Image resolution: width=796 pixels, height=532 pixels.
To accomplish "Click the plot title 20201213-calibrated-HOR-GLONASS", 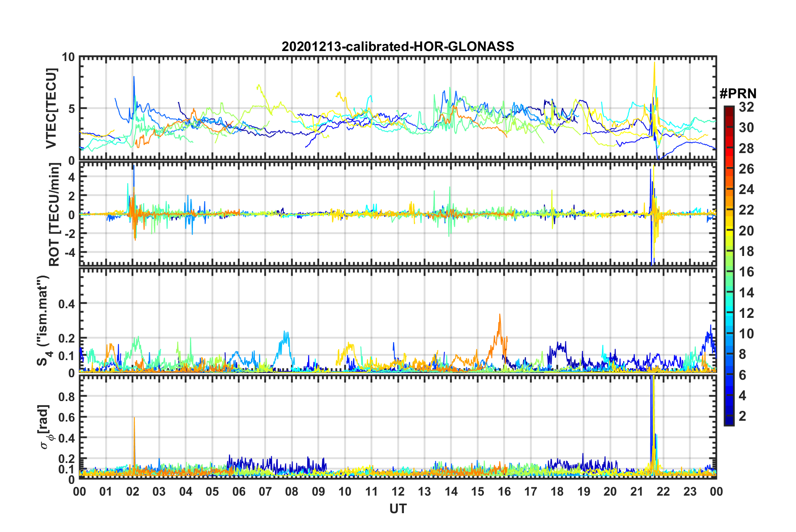I will pyautogui.click(x=398, y=46).
